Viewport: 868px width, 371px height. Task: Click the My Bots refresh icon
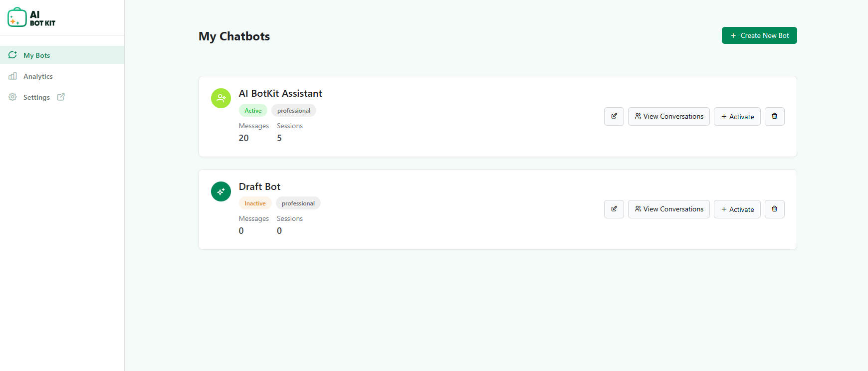(12, 55)
